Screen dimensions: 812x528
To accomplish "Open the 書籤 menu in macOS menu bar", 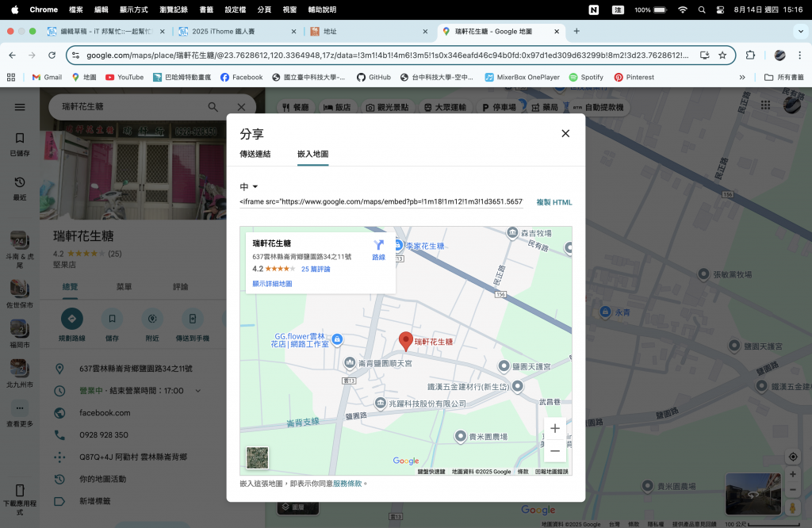I will pyautogui.click(x=206, y=10).
